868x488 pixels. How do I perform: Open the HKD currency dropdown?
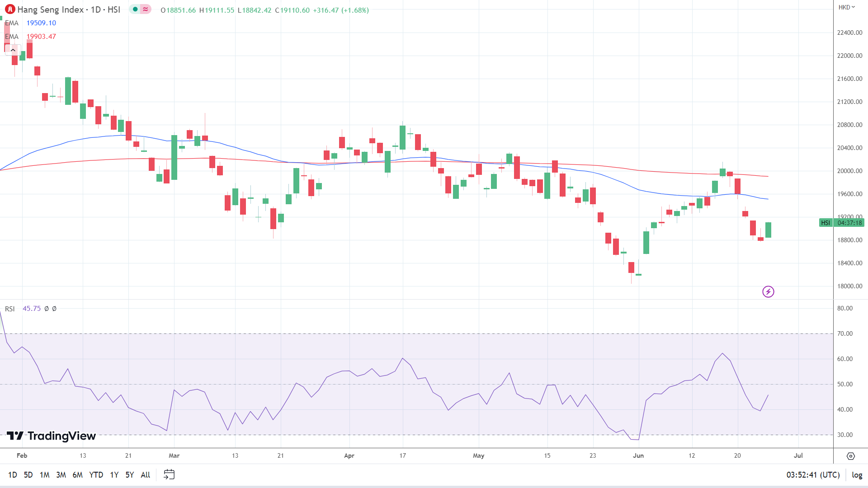click(847, 7)
